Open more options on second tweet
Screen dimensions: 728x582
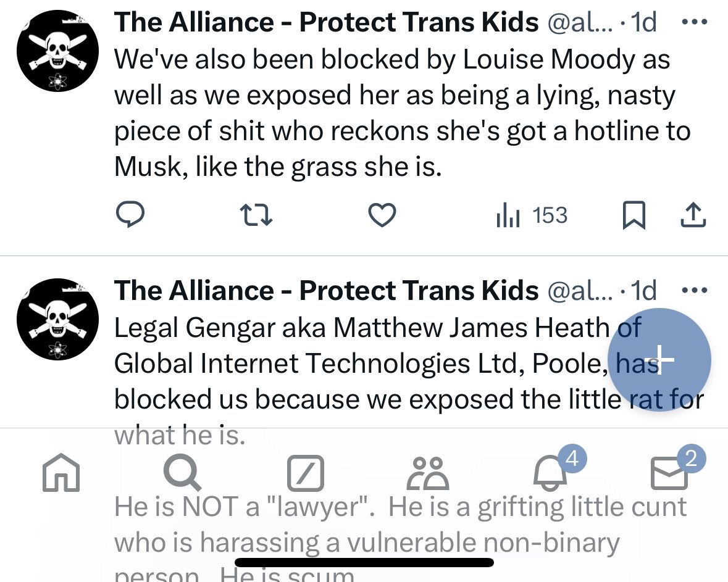tap(694, 289)
